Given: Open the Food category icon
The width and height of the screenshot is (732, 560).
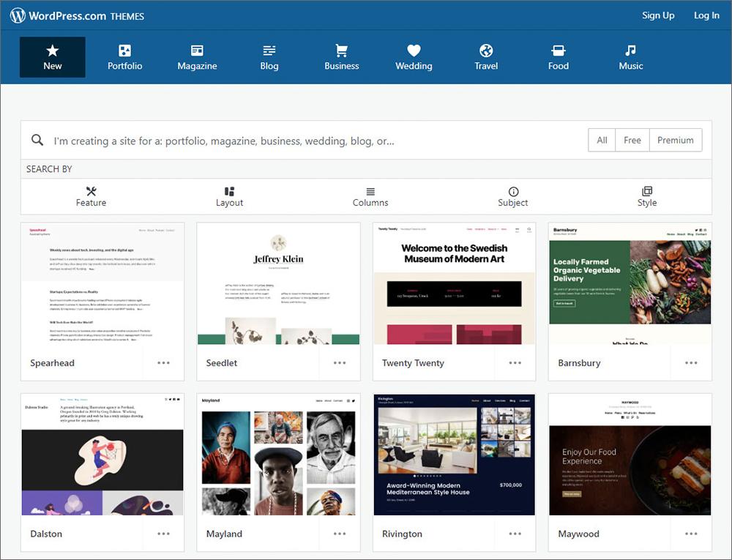Looking at the screenshot, I should tap(559, 51).
